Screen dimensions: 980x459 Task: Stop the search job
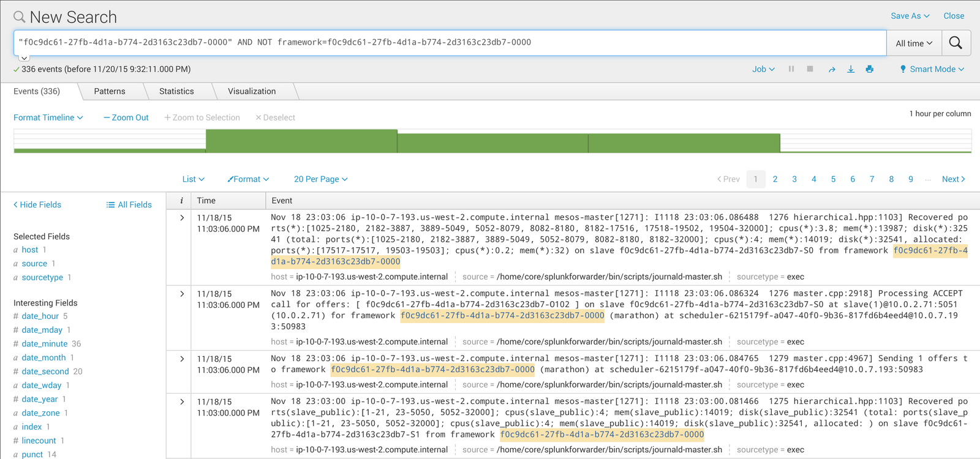[810, 69]
